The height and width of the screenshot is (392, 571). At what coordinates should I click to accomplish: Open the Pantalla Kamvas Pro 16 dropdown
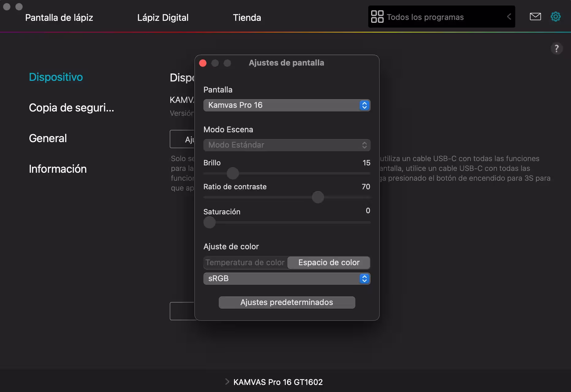click(x=287, y=105)
